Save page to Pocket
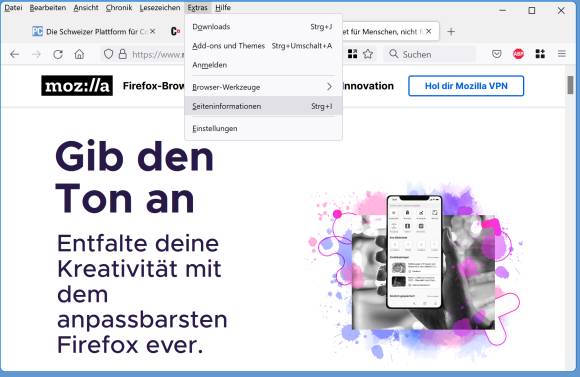The width and height of the screenshot is (580, 377). [x=497, y=54]
